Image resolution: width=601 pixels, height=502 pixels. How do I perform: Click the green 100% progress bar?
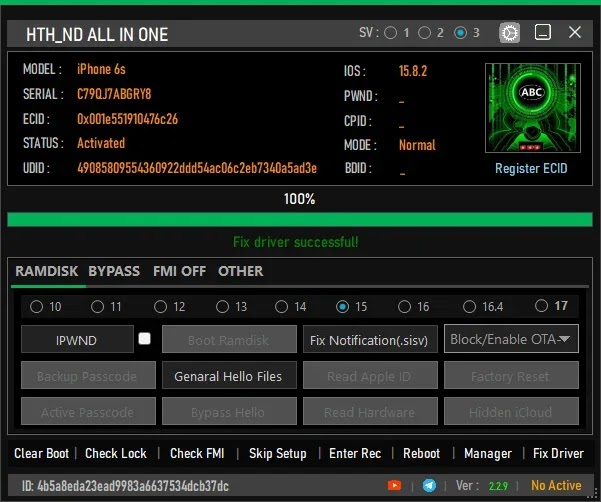pyautogui.click(x=300, y=220)
